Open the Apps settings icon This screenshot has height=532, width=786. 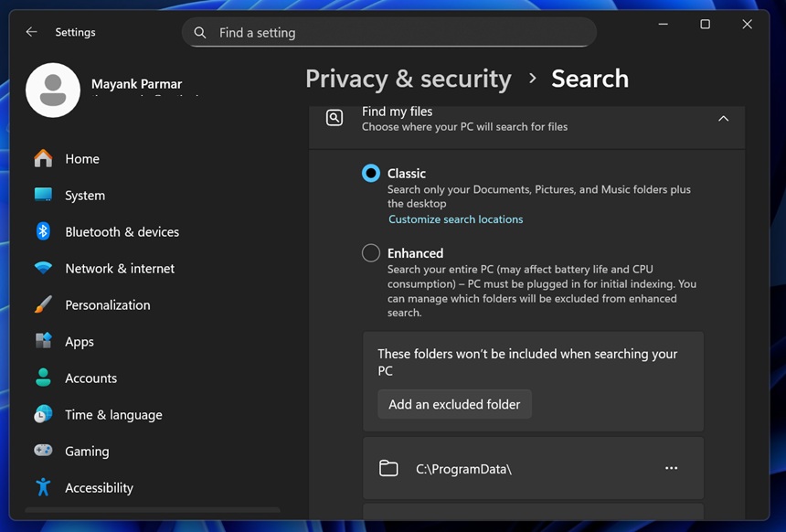coord(44,341)
